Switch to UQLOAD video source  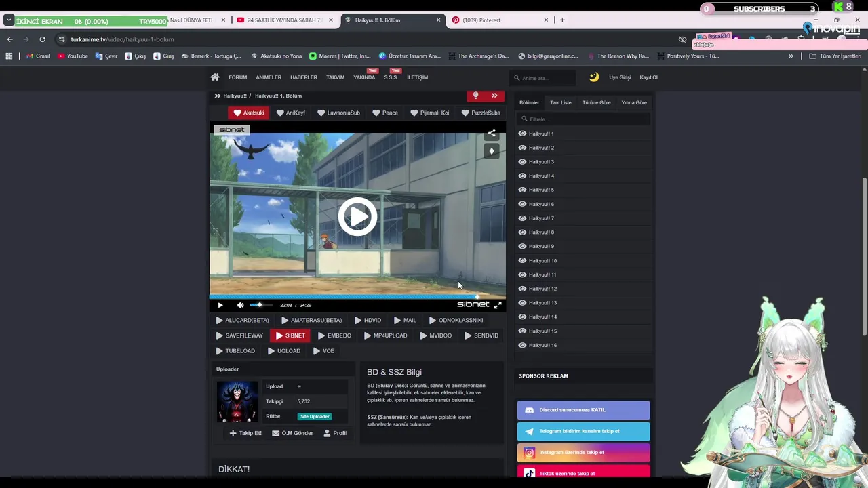click(x=283, y=351)
